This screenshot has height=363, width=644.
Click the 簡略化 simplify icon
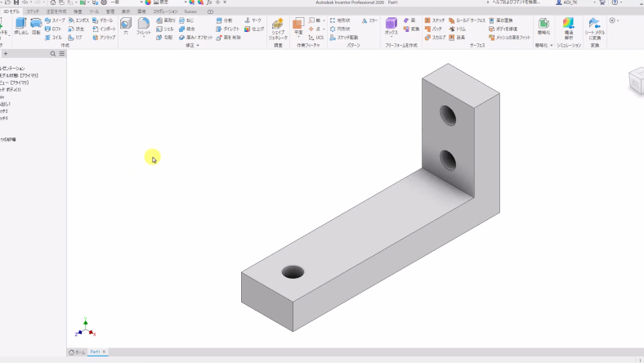pos(543,25)
